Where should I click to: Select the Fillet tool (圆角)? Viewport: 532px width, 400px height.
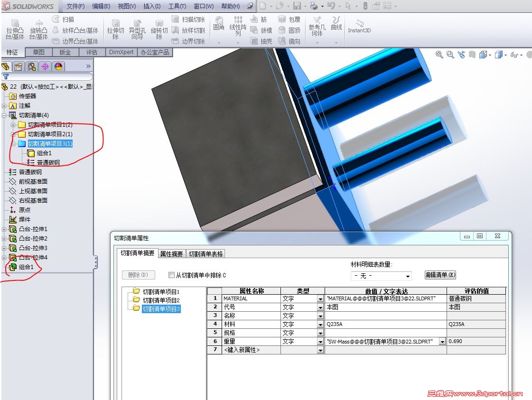pos(219,24)
